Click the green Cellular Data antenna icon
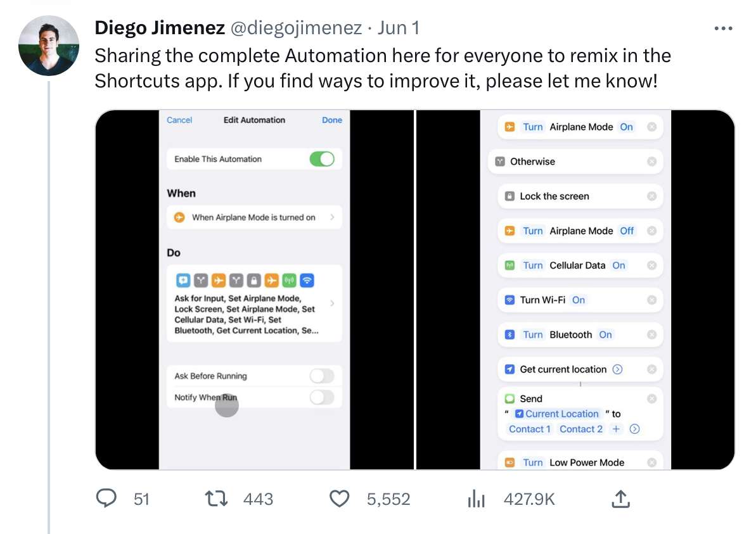This screenshot has width=756, height=534. click(x=510, y=265)
